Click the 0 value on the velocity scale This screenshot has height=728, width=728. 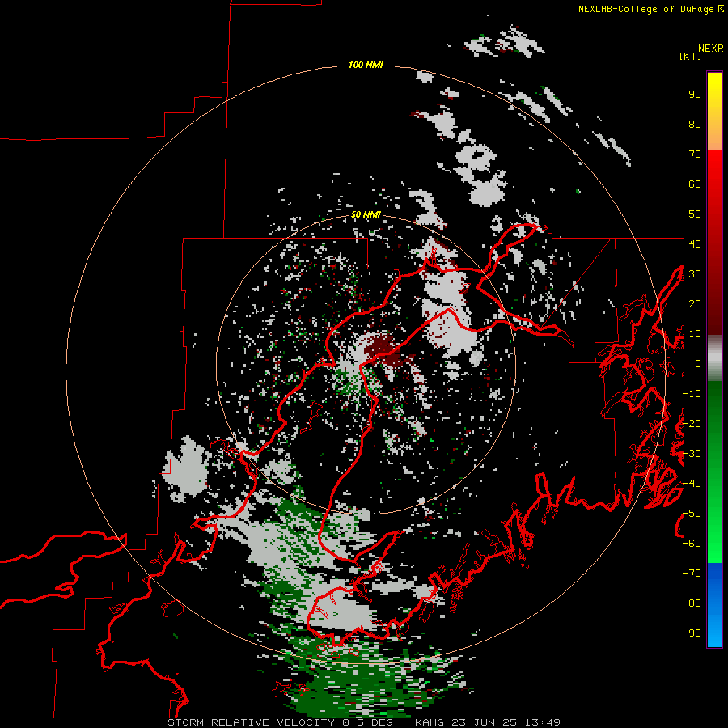(x=698, y=363)
